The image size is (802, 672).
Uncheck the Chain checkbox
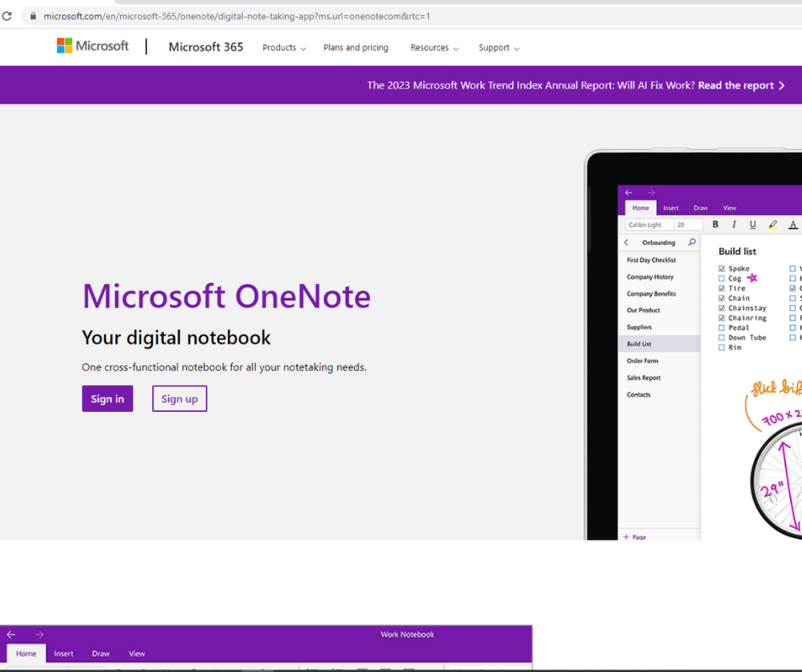click(x=721, y=298)
